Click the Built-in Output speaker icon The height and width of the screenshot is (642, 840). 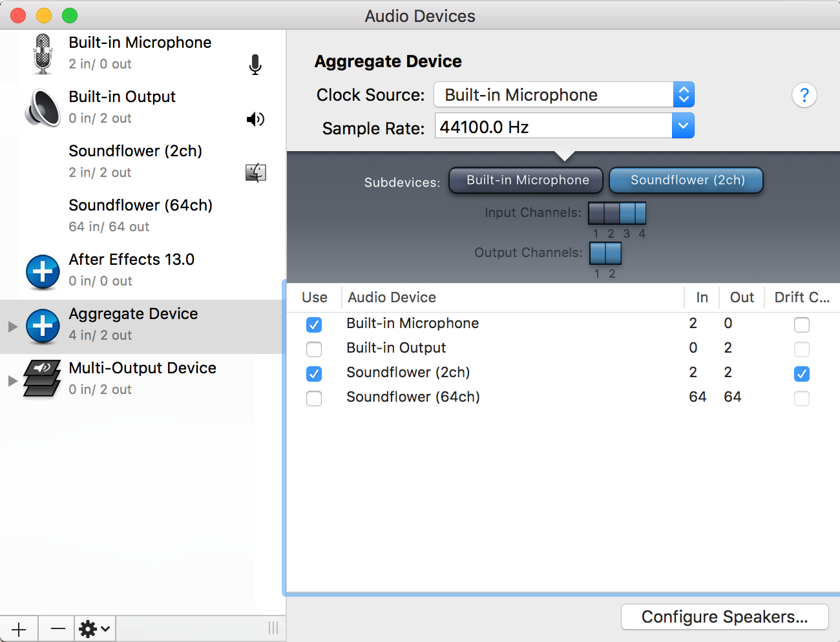coord(43,108)
